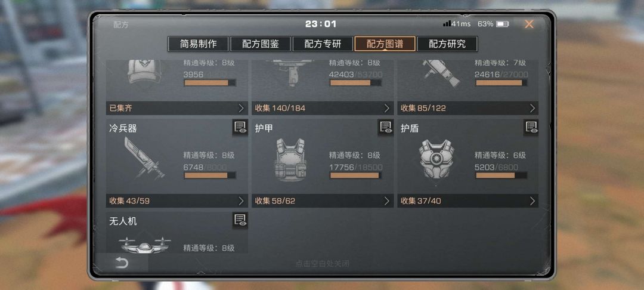This screenshot has width=644, height=290.
Task: Open the 冷兵器 recipe list view icon
Action: pos(240,127)
